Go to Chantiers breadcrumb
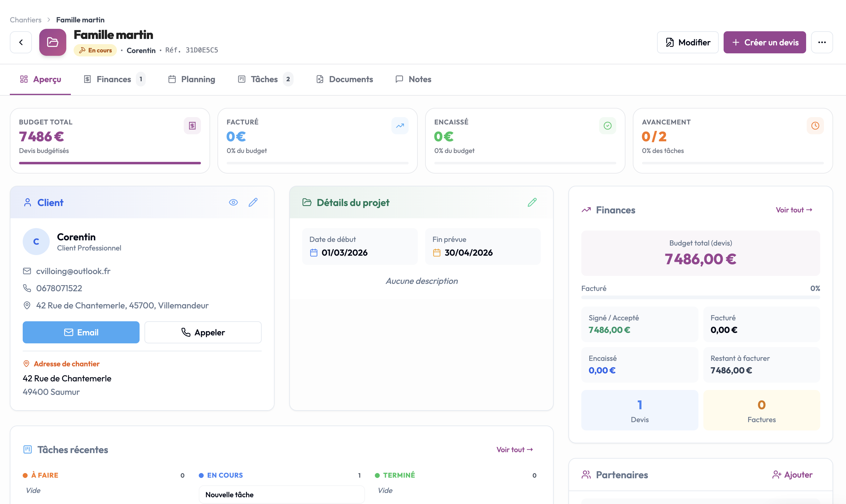 coord(25,20)
